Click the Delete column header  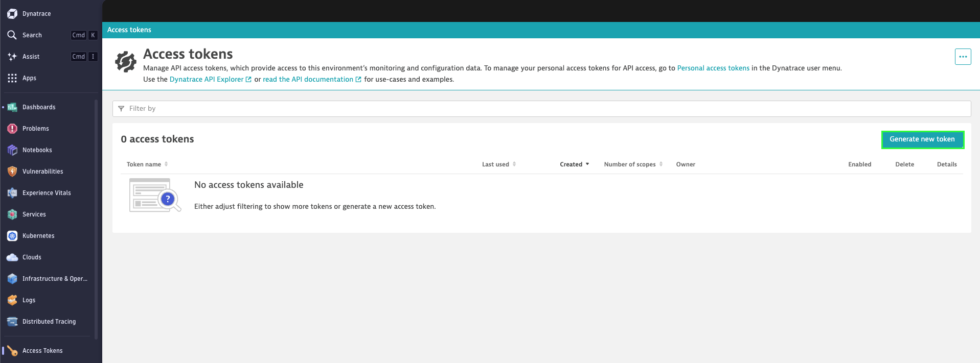click(904, 164)
